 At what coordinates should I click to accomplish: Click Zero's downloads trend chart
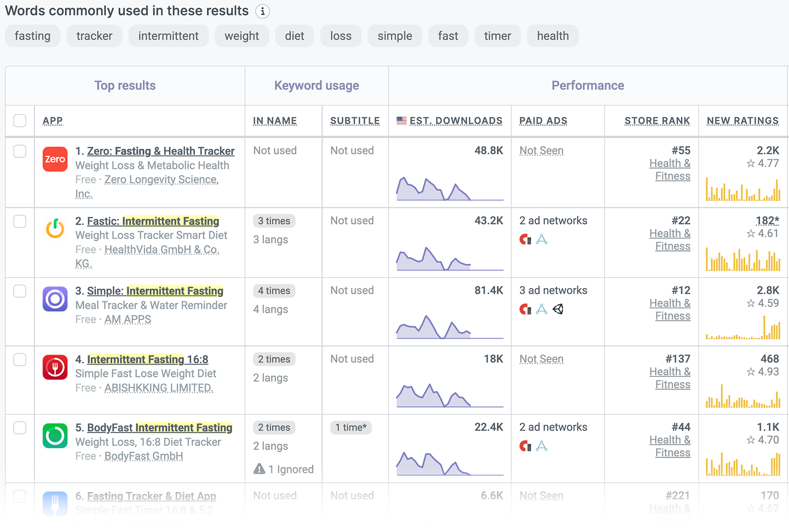[450, 188]
